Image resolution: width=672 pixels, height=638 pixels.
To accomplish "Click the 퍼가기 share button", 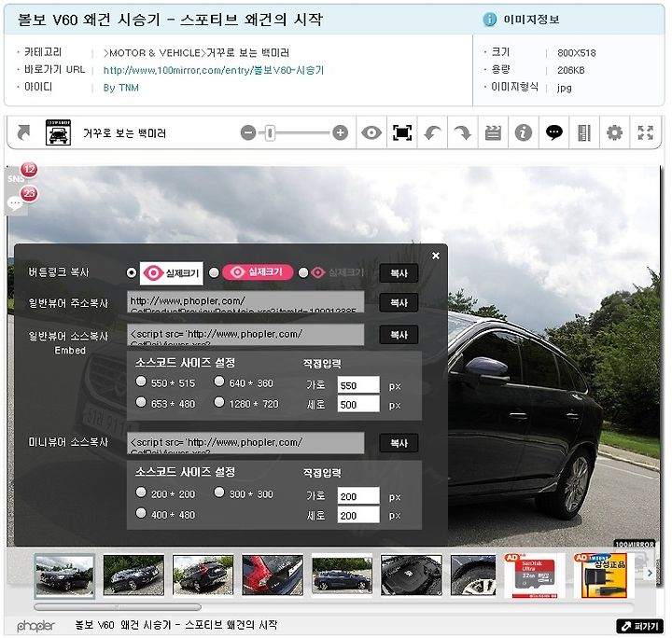I will point(640,627).
